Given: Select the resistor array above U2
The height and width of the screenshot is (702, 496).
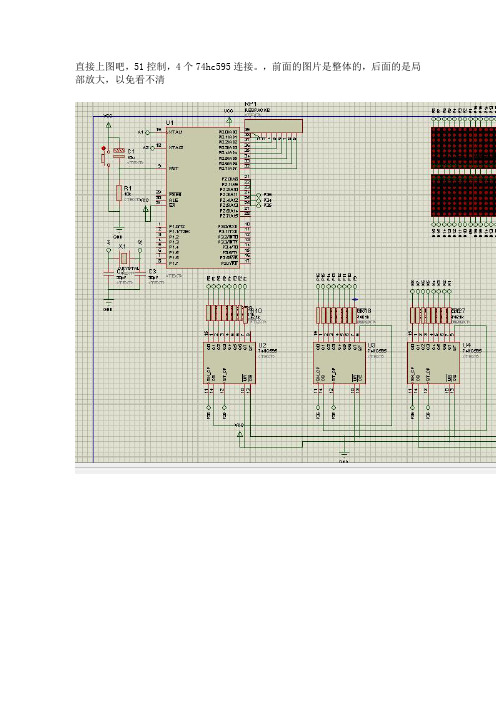Looking at the screenshot, I should pos(226,313).
